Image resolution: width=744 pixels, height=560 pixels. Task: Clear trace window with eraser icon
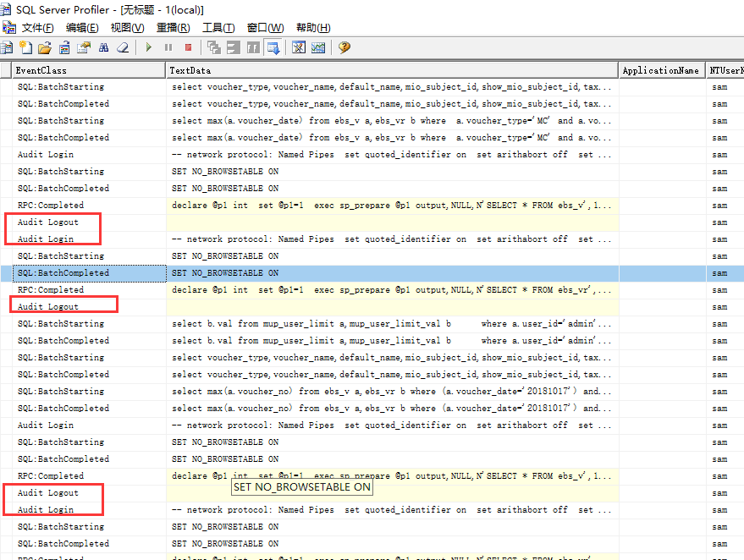(x=123, y=48)
